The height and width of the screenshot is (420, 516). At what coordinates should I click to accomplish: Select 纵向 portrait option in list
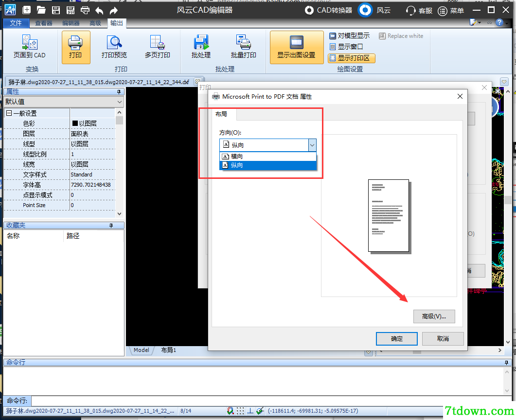coord(268,165)
